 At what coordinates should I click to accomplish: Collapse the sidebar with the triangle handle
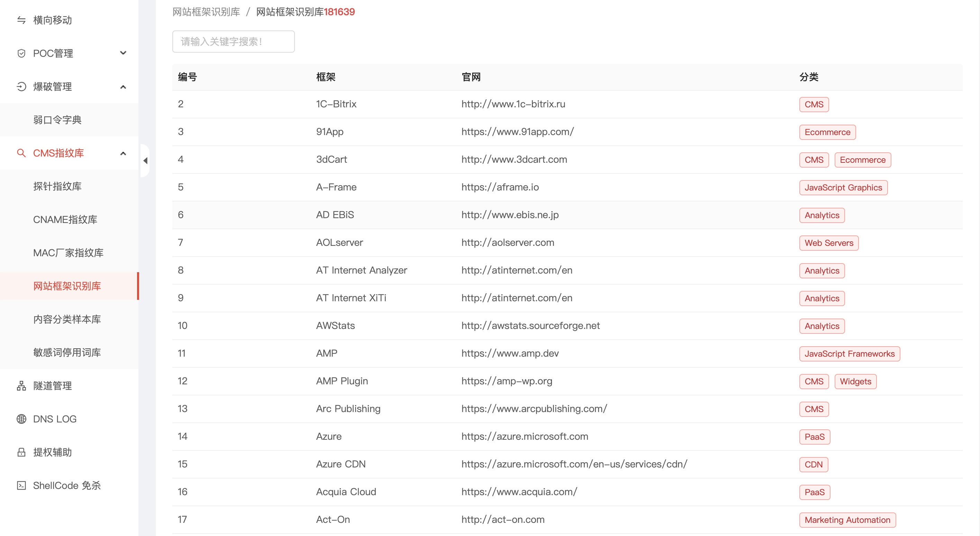click(145, 161)
